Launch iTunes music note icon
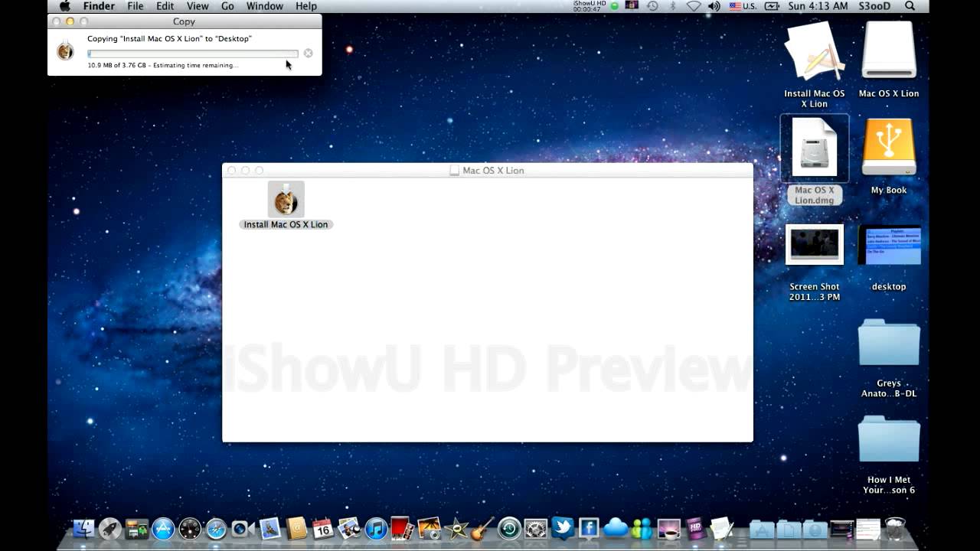 click(x=376, y=528)
